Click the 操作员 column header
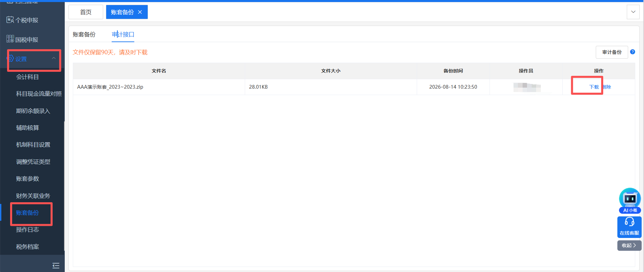 526,71
